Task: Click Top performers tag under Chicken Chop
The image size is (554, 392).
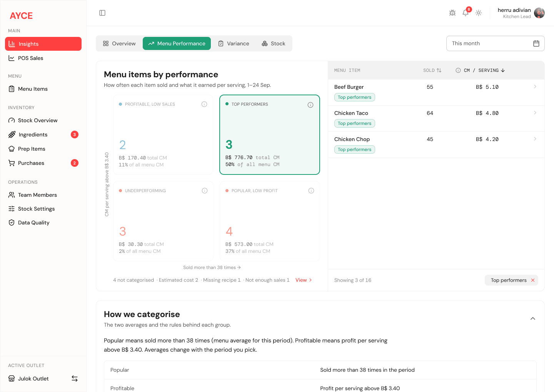Action: [x=355, y=149]
